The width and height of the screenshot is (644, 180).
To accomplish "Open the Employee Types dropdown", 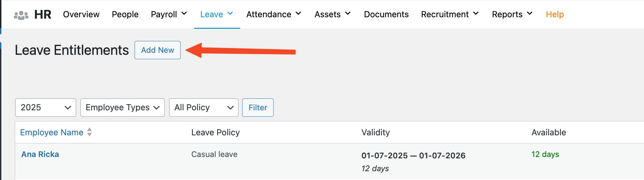I will (122, 108).
